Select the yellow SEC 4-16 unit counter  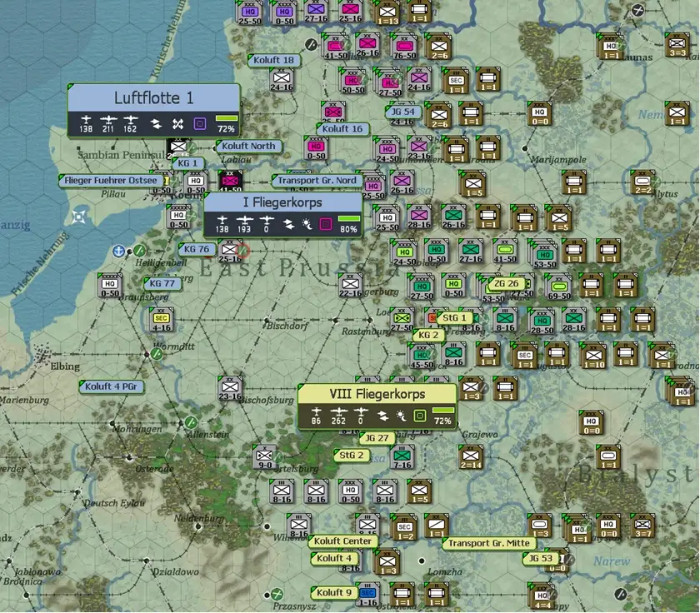pyautogui.click(x=161, y=319)
